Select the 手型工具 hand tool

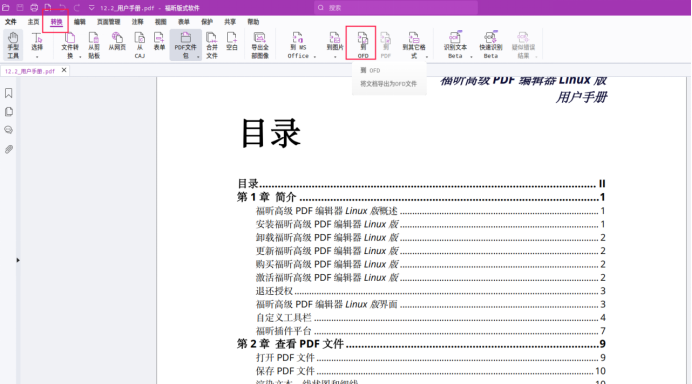click(x=13, y=45)
